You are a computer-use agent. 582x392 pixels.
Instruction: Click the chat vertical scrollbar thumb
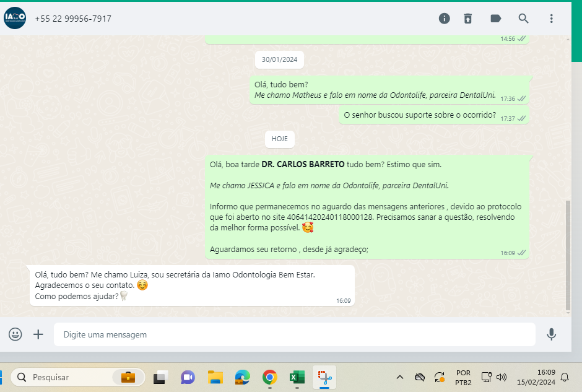(x=568, y=255)
